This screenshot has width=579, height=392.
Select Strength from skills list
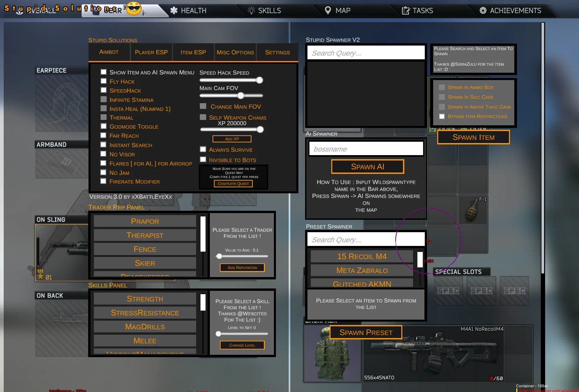(145, 299)
